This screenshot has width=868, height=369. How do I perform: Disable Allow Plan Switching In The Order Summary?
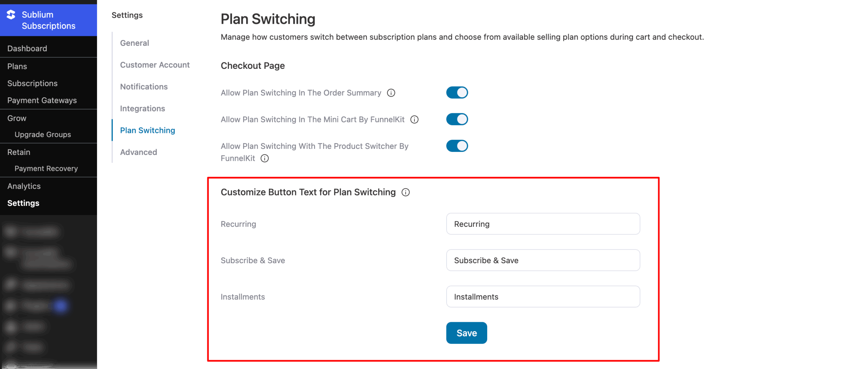(457, 92)
